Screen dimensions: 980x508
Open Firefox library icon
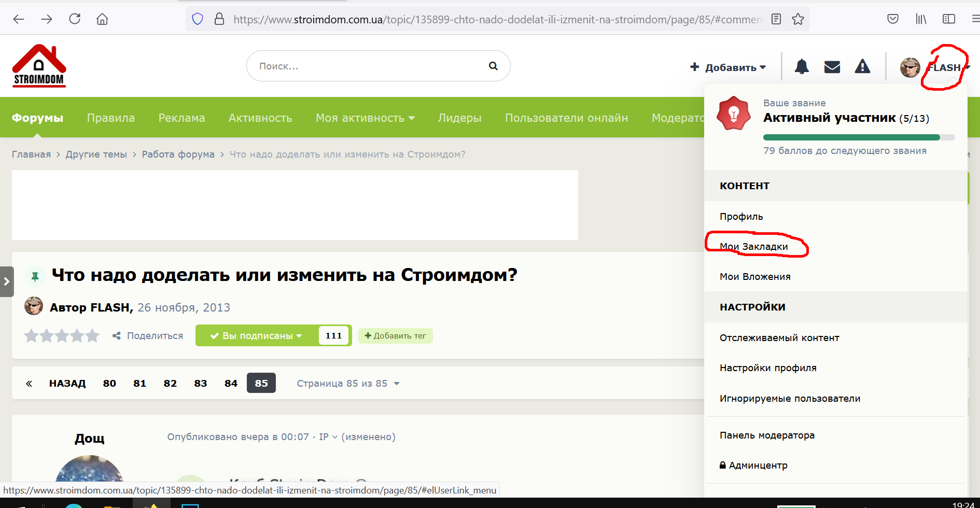(921, 19)
